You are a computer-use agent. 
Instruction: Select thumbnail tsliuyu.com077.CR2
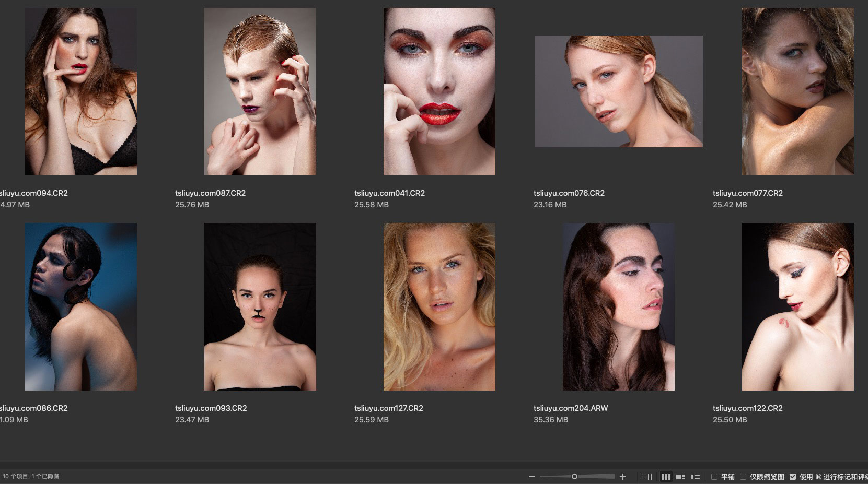point(797,91)
